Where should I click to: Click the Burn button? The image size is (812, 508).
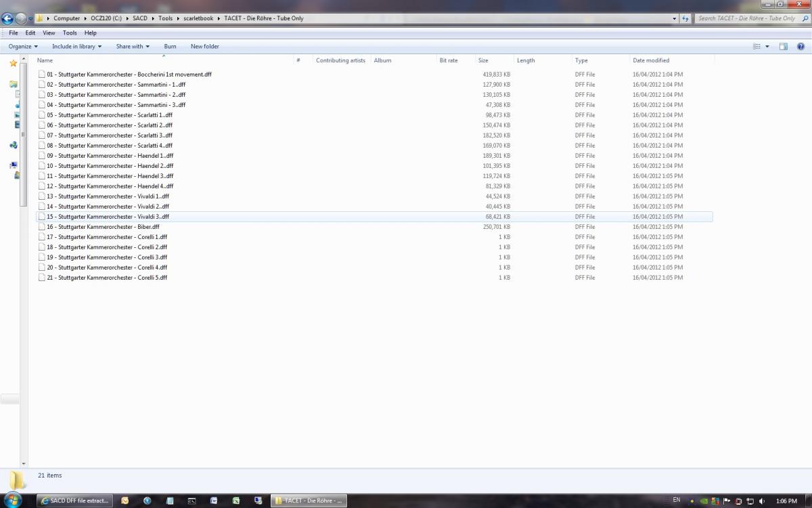pyautogui.click(x=170, y=47)
